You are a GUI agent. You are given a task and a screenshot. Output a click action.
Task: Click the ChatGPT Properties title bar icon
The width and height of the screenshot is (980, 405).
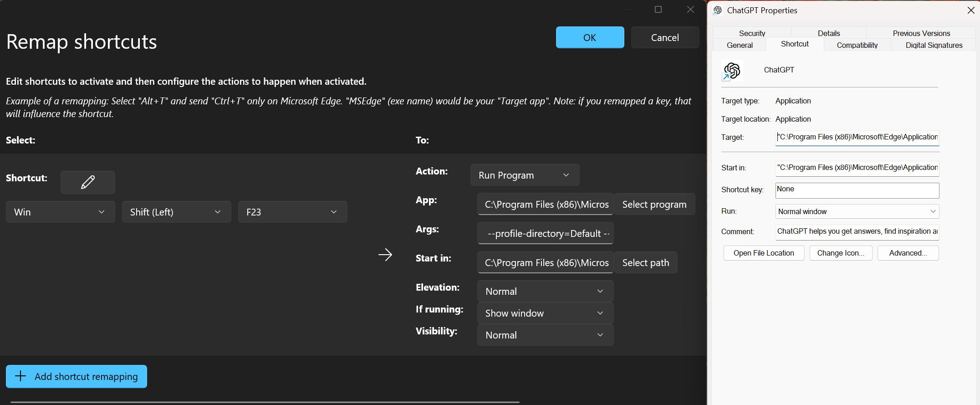click(718, 10)
